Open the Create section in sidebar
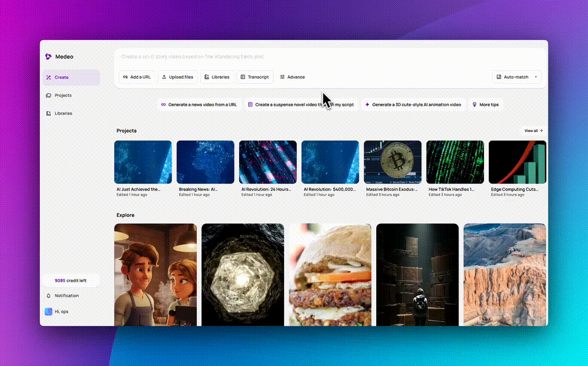The width and height of the screenshot is (588, 366). coord(71,77)
